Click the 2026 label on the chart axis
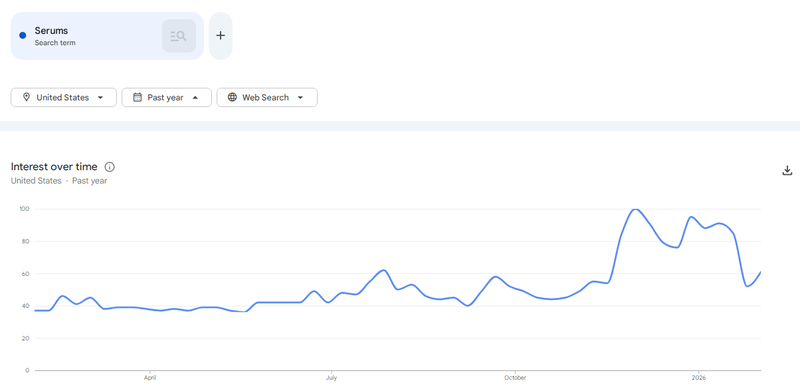This screenshot has height=385, width=800. point(698,378)
